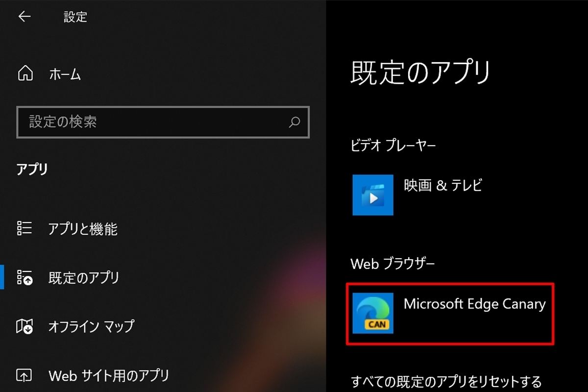Click the back arrow icon
588x392 pixels.
[24, 17]
